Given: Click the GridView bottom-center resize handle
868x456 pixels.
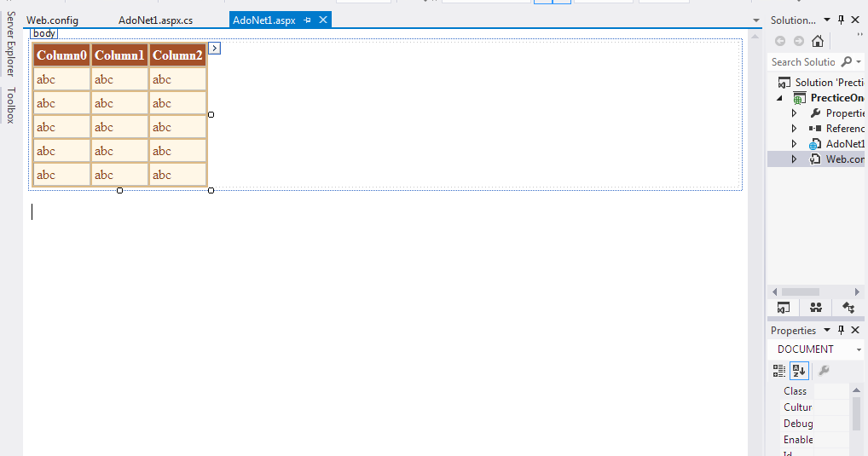Looking at the screenshot, I should [x=119, y=190].
